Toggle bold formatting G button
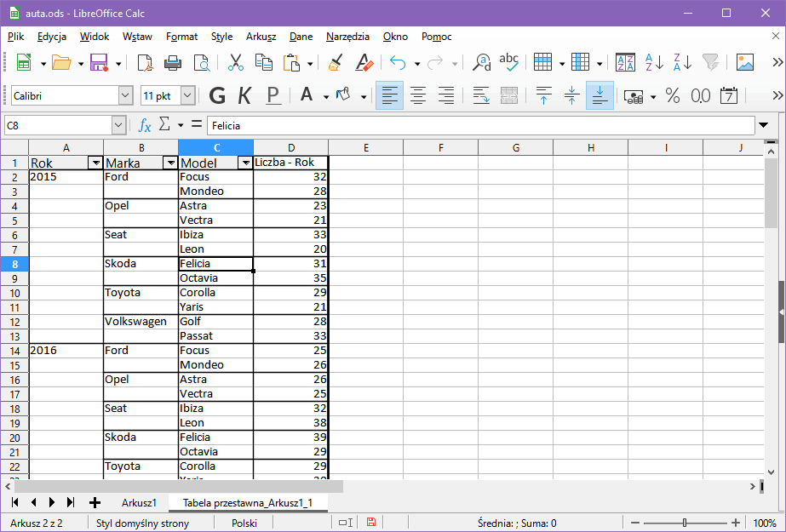The width and height of the screenshot is (786, 532). pos(217,95)
